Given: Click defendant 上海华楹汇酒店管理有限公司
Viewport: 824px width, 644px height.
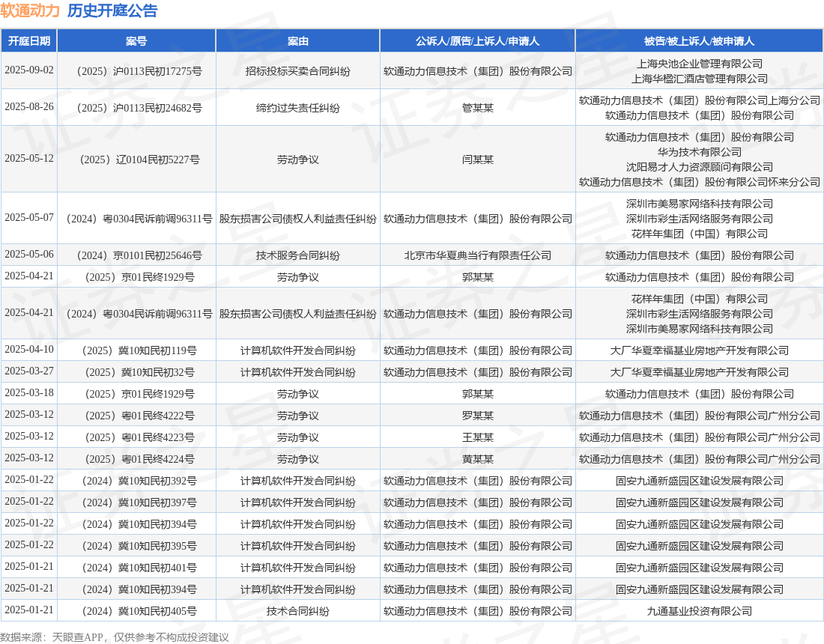Looking at the screenshot, I should coord(700,79).
